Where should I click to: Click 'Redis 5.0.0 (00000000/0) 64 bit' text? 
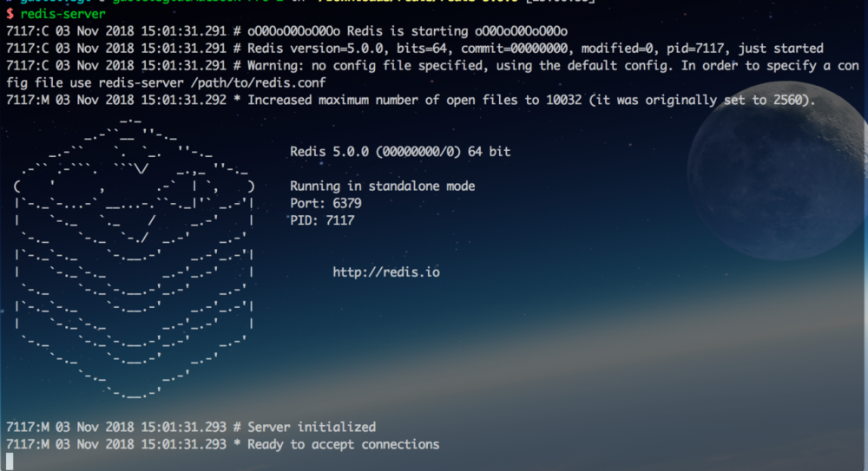[400, 152]
